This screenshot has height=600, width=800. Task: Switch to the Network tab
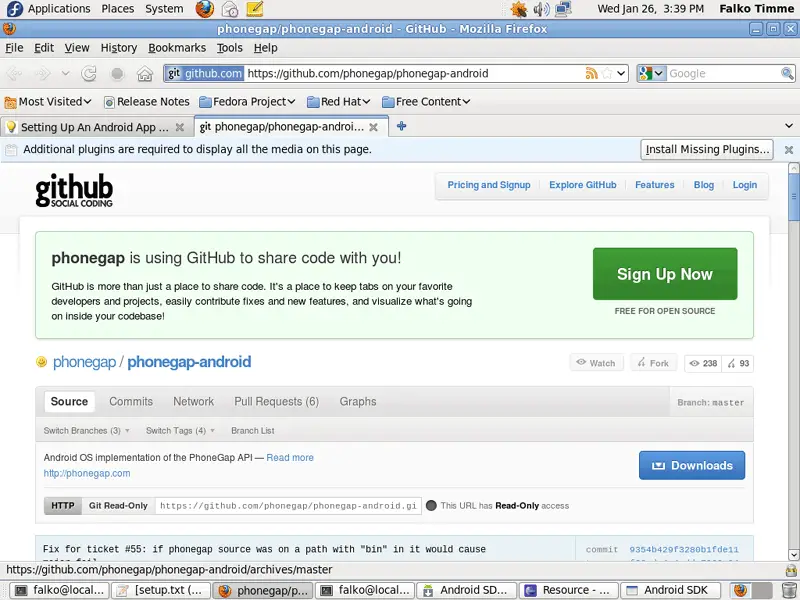point(193,402)
